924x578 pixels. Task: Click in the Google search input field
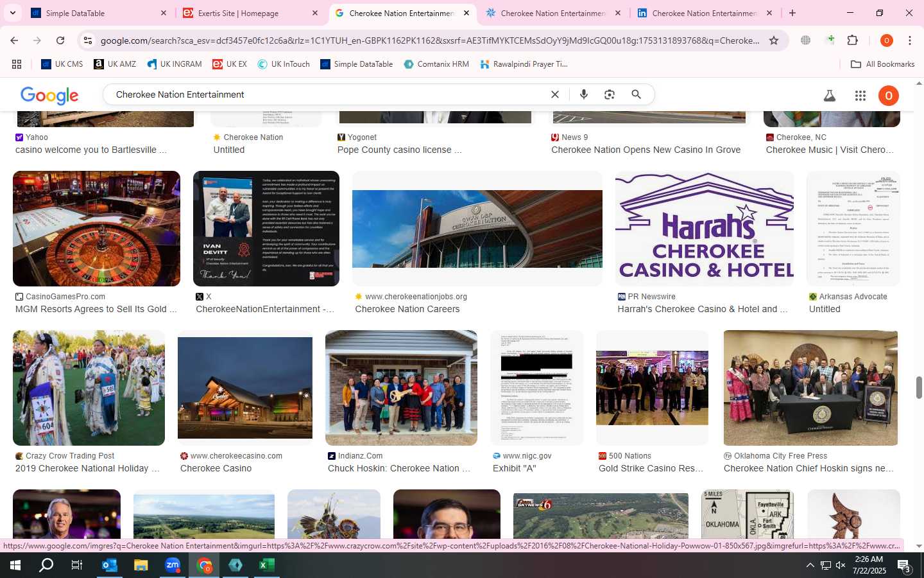click(x=327, y=94)
